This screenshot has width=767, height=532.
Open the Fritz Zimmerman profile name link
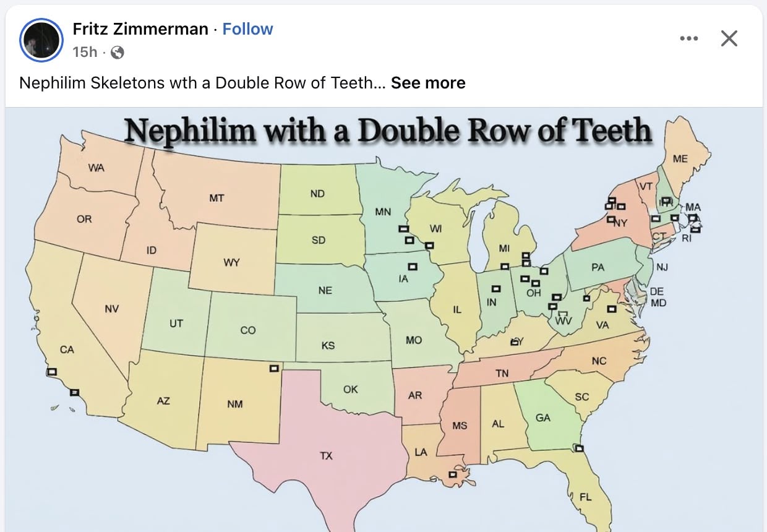coord(140,28)
